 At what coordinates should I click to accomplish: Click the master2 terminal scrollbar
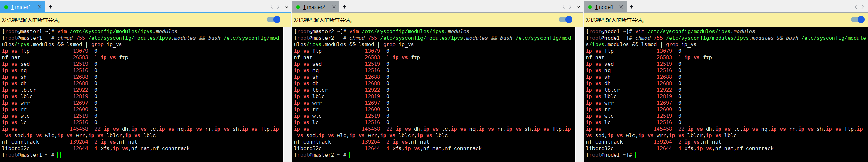(x=578, y=94)
